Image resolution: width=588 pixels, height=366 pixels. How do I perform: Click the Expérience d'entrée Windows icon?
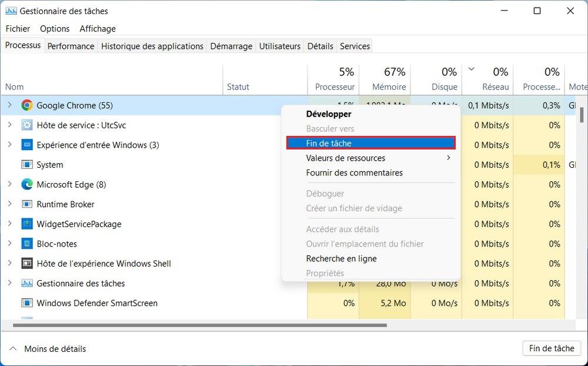coord(26,145)
